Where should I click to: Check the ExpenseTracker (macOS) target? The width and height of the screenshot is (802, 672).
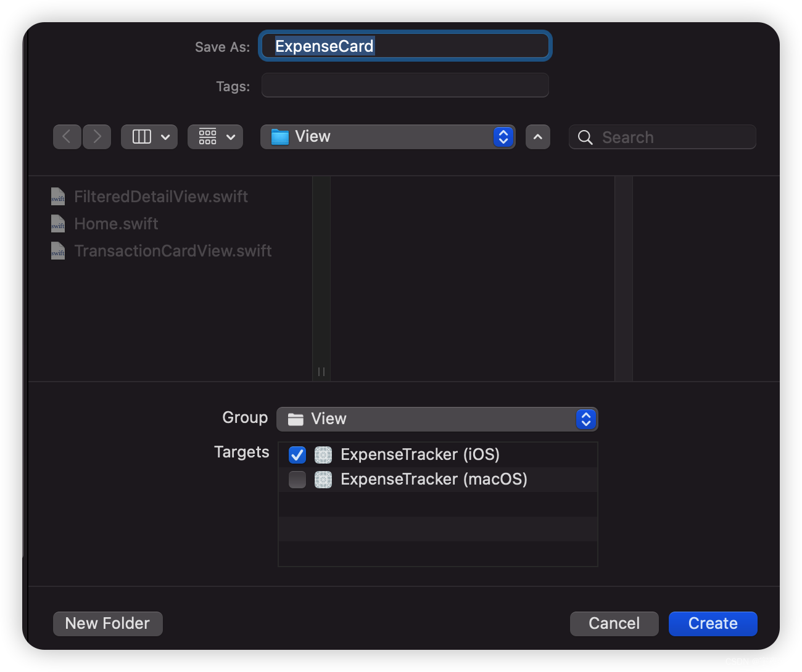(297, 480)
